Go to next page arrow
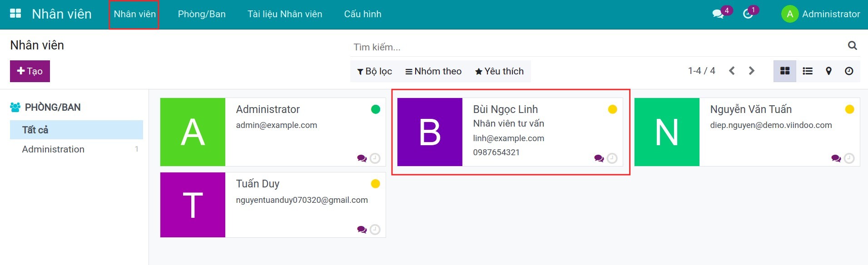 pyautogui.click(x=751, y=71)
